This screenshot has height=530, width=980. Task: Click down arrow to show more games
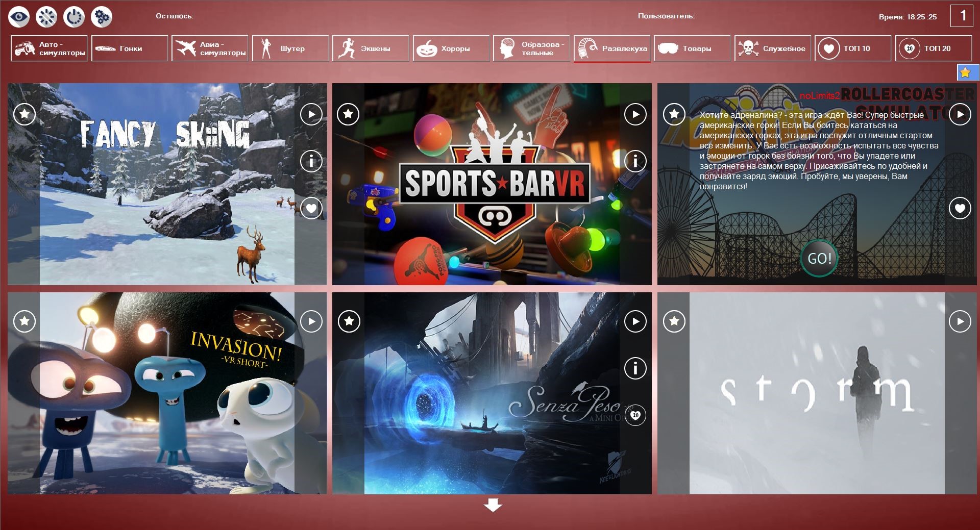coord(493,506)
